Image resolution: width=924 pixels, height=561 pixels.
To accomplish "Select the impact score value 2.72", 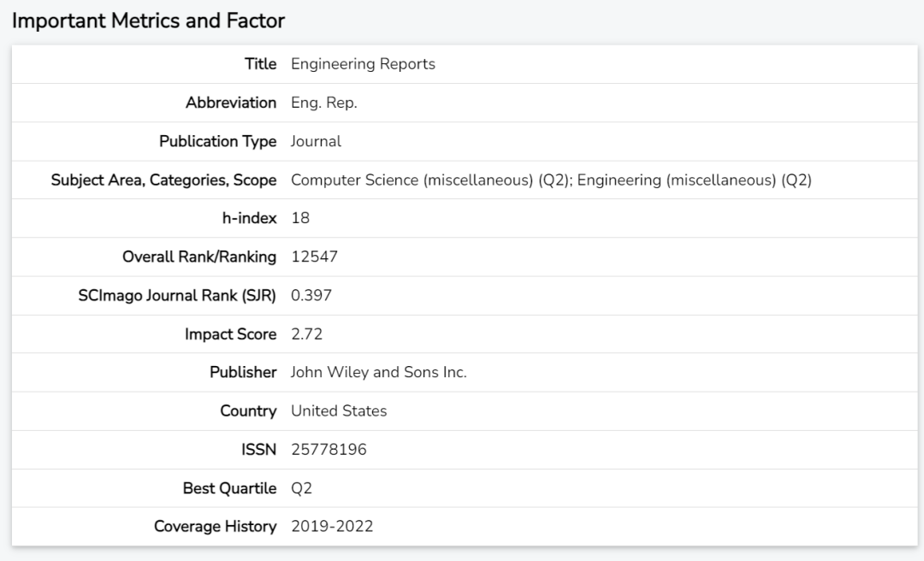I will (x=306, y=334).
